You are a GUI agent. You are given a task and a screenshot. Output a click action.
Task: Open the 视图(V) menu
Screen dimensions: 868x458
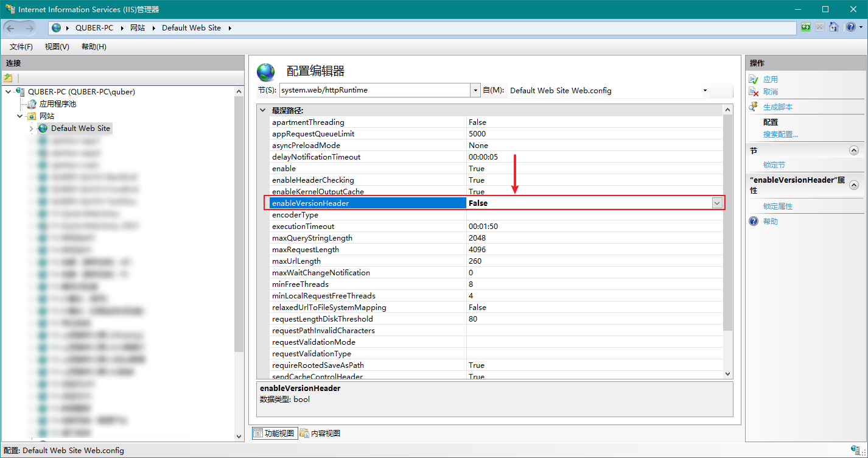pos(57,46)
